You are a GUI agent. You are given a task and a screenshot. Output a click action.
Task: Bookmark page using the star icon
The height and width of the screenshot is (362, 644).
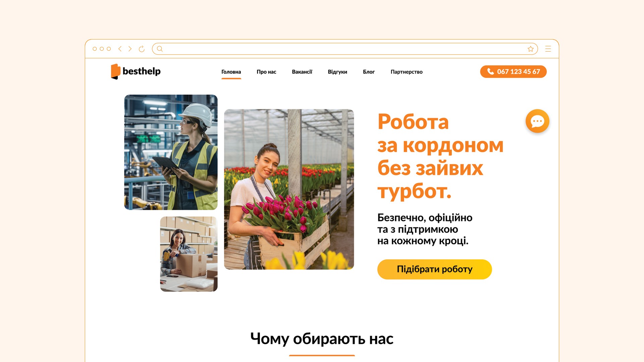tap(531, 49)
